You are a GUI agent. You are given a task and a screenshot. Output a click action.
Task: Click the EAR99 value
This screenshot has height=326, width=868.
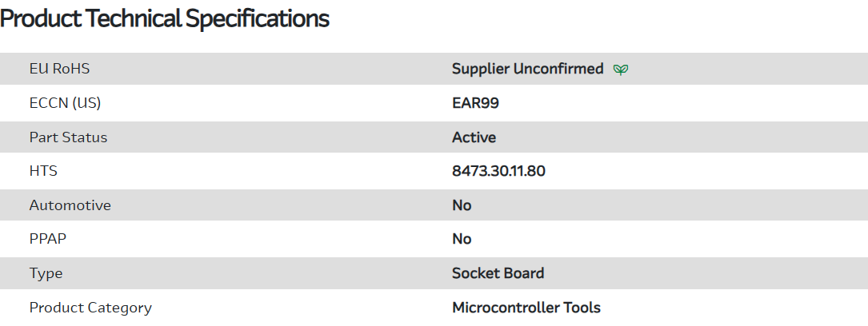475,103
